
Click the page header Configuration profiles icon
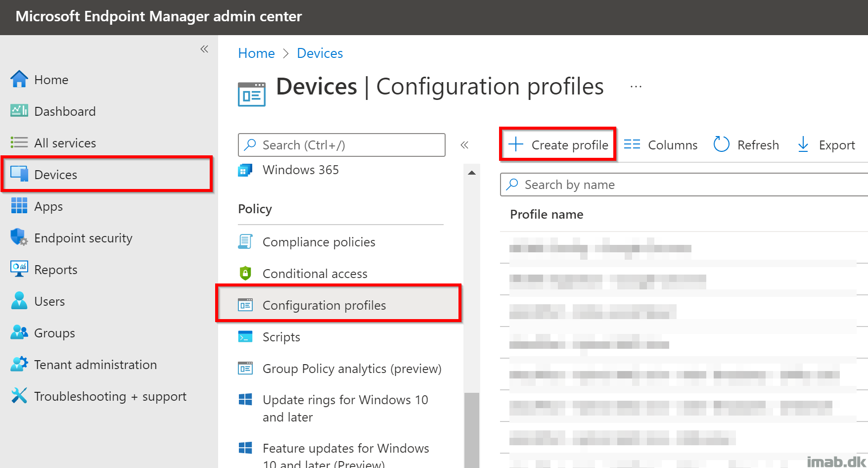pyautogui.click(x=252, y=94)
